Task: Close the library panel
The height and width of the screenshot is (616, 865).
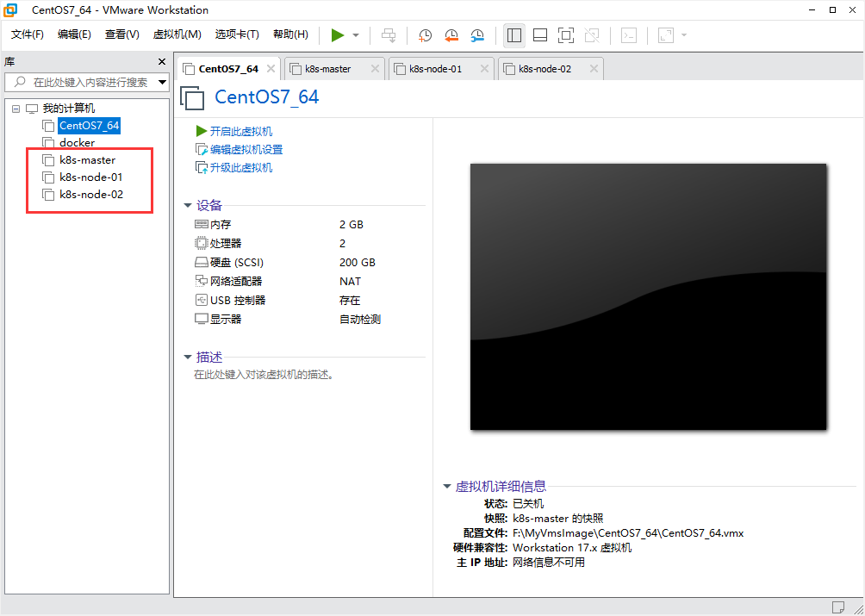Action: point(162,62)
